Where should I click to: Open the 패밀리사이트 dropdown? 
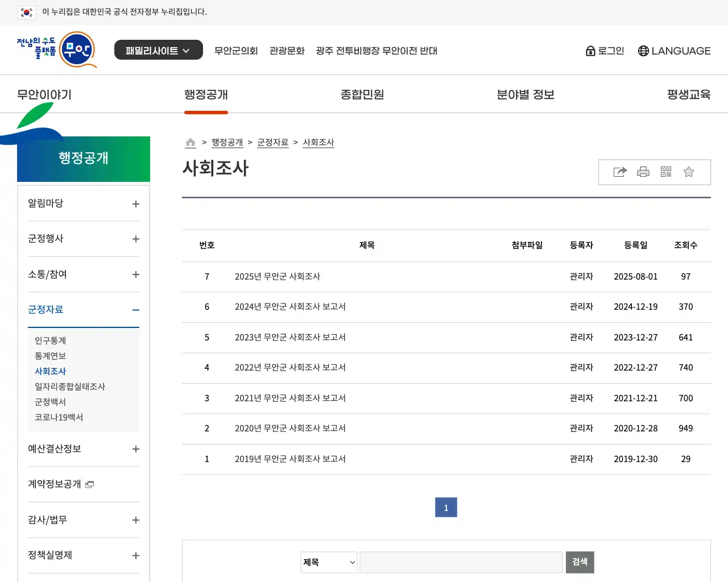pos(158,50)
